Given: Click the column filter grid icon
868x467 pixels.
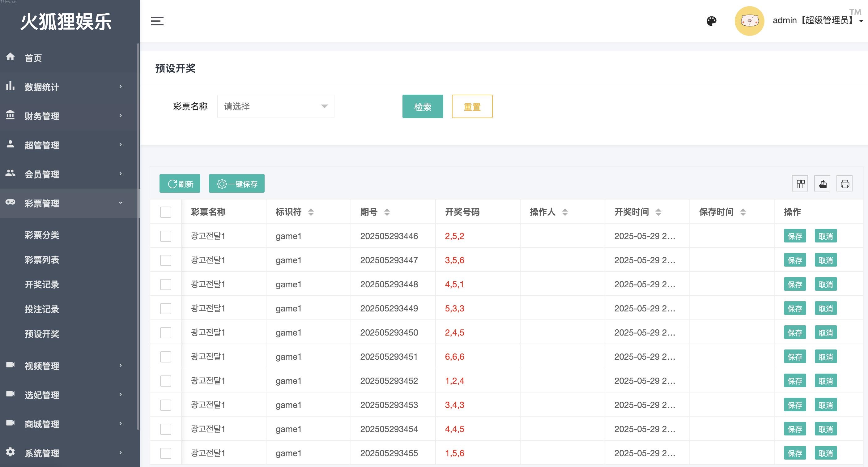Looking at the screenshot, I should (800, 184).
